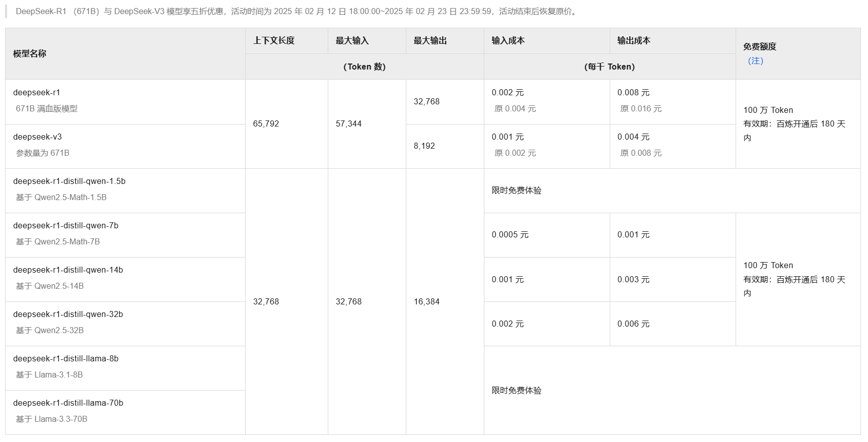Select the deepseek-r1-distill-qwen-14b model name
Viewport: 868px width, 442px height.
[68, 270]
